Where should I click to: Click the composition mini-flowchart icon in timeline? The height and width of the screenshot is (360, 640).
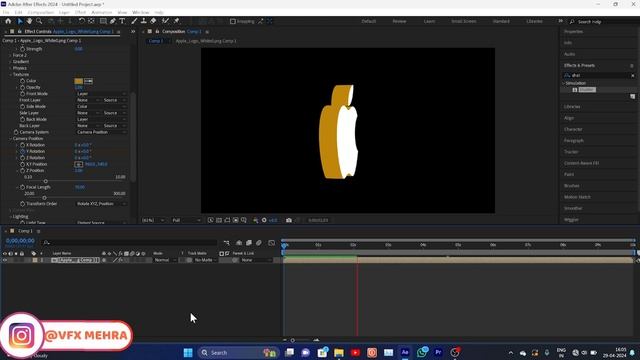[227, 243]
